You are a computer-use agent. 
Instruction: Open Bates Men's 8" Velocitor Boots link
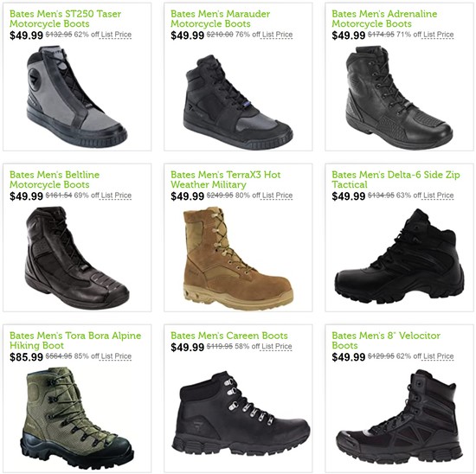(x=386, y=340)
